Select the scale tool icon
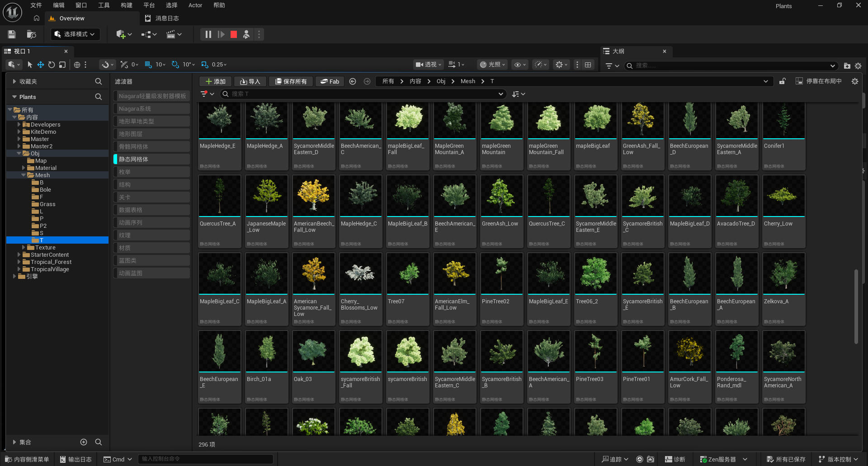Screen dimensions: 868x466 coord(62,65)
